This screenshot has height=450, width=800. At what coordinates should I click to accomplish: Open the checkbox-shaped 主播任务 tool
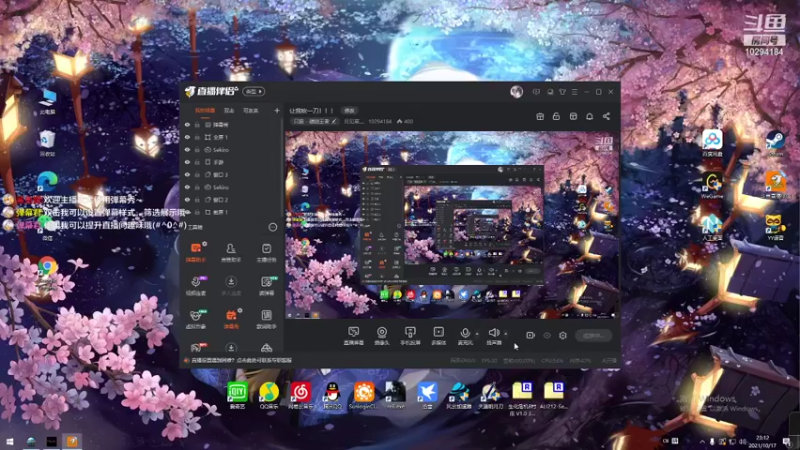266,252
